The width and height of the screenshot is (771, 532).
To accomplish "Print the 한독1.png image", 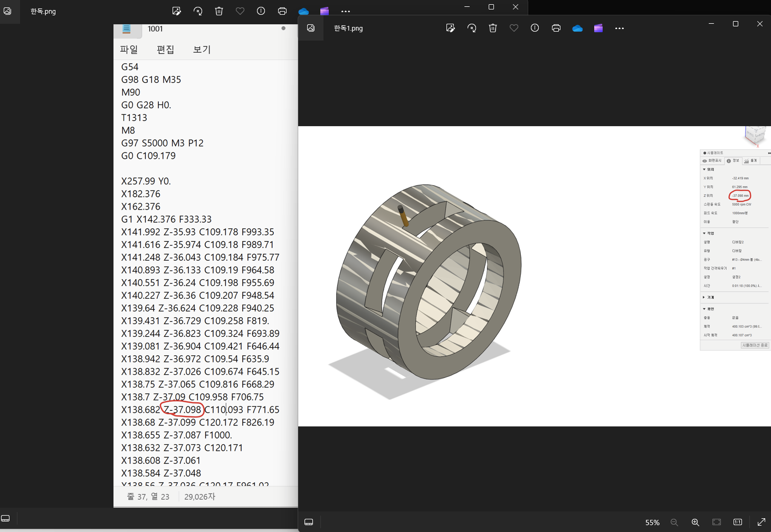I will [x=556, y=28].
